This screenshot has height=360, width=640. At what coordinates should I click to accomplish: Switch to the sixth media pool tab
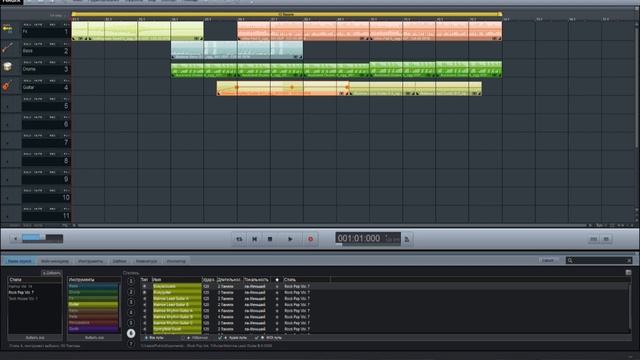176,261
